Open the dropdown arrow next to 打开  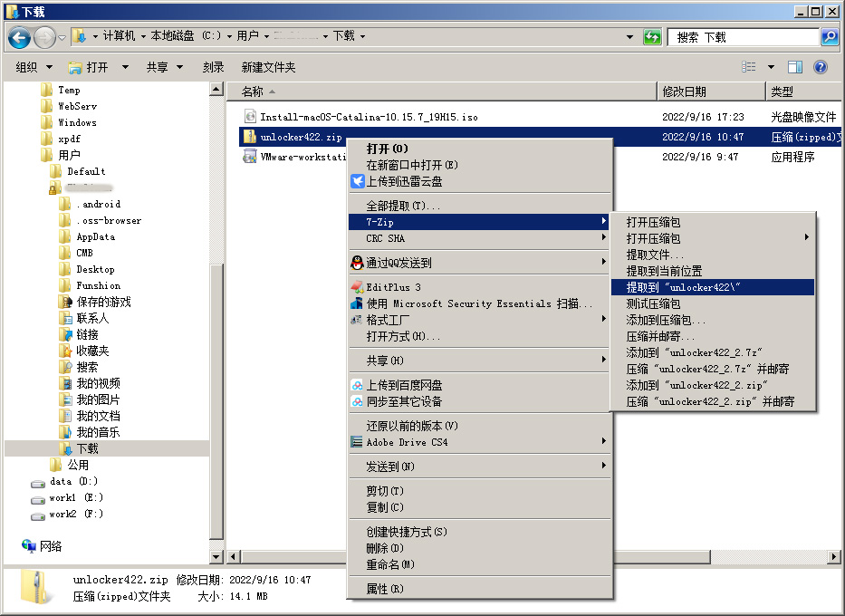(x=125, y=67)
